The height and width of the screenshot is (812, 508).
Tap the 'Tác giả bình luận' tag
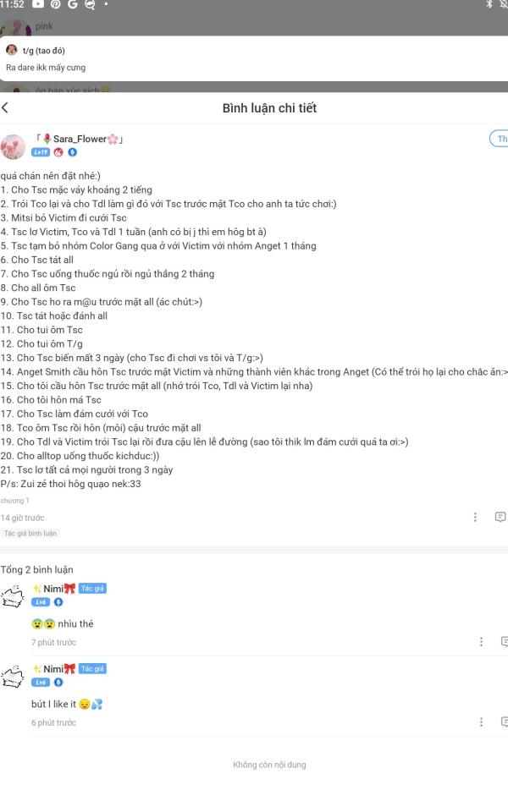point(31,534)
